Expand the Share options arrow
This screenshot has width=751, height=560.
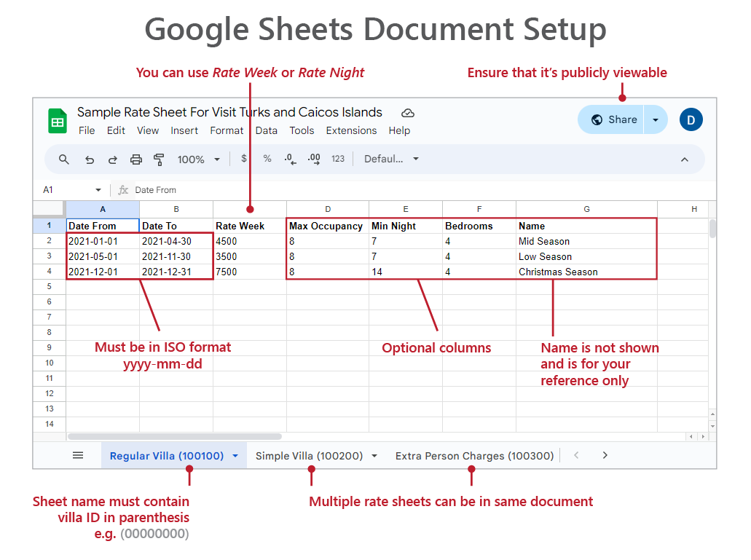656,119
